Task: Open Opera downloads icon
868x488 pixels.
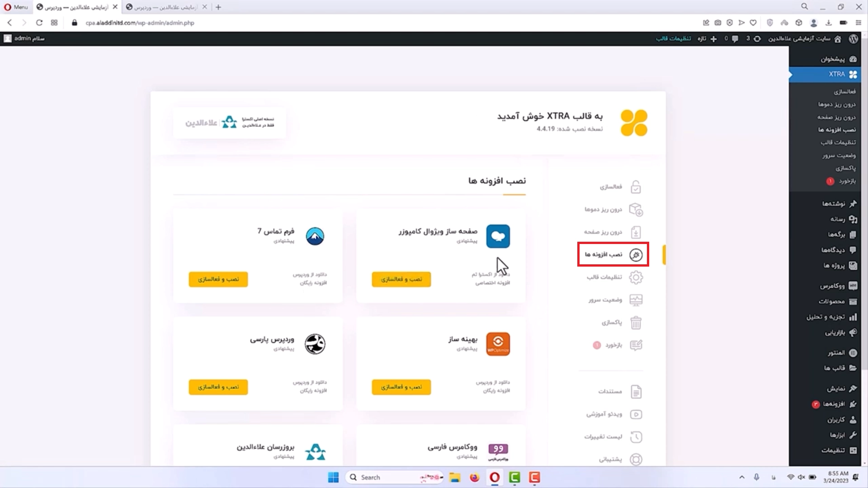Action: point(829,23)
